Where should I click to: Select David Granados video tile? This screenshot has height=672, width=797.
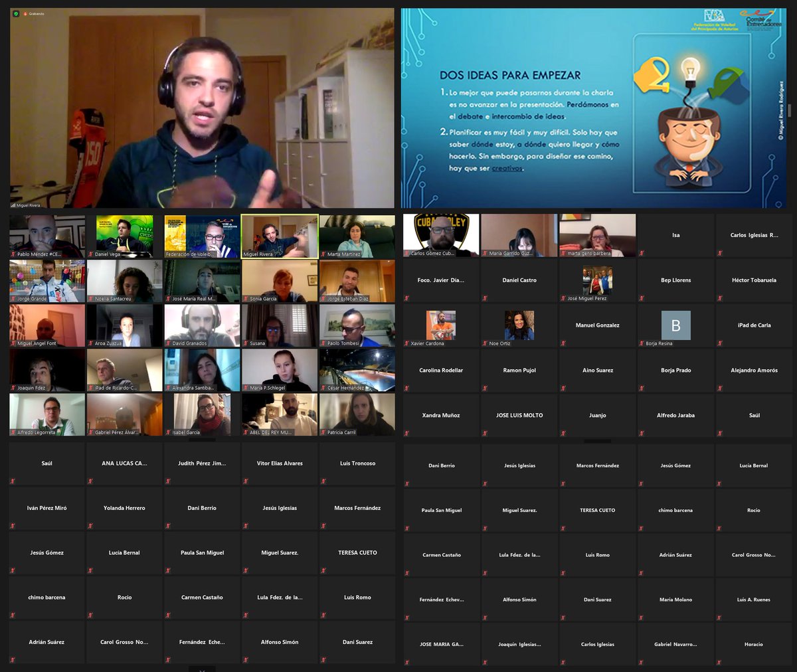[203, 325]
